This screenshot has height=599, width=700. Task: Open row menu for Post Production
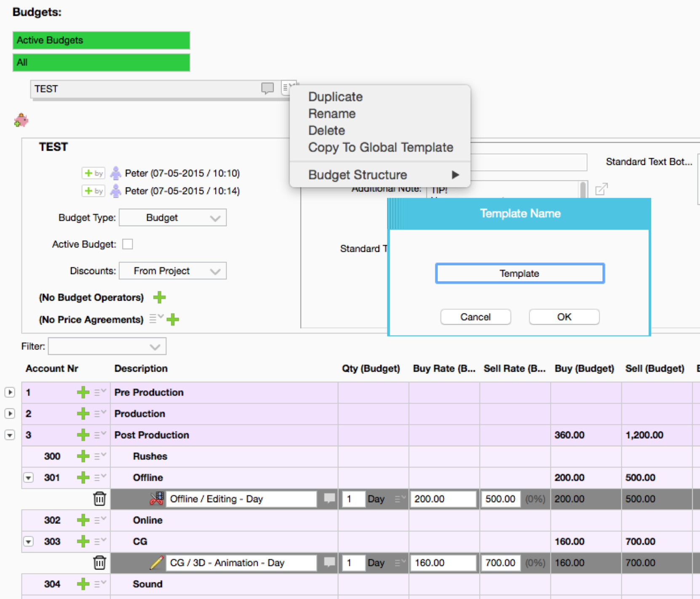tap(100, 435)
